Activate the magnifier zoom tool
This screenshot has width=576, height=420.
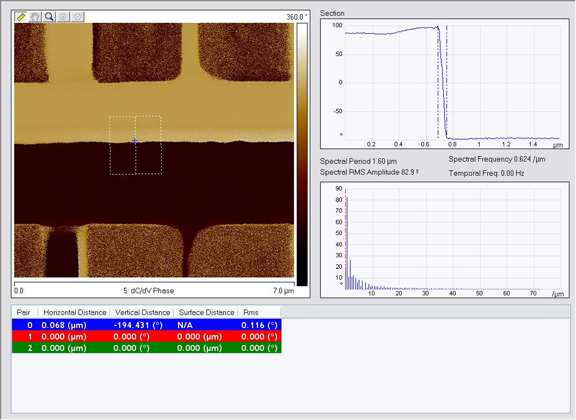(49, 17)
